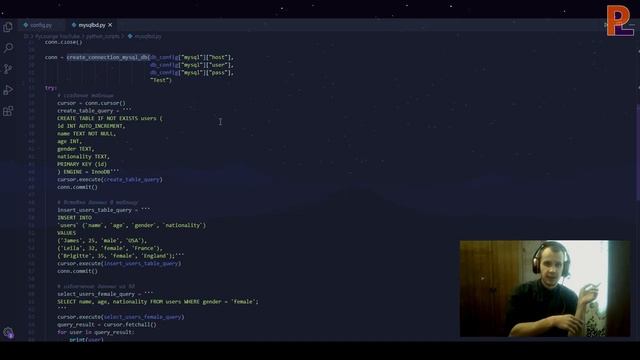Click the VALUES keyword line
The image size is (640, 360).
[x=67, y=233]
